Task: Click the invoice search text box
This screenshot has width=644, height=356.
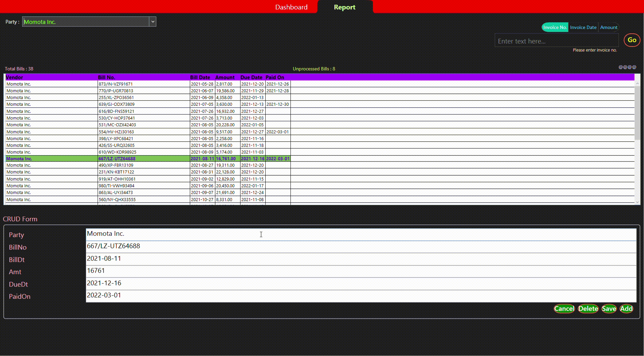Action: [x=556, y=41]
